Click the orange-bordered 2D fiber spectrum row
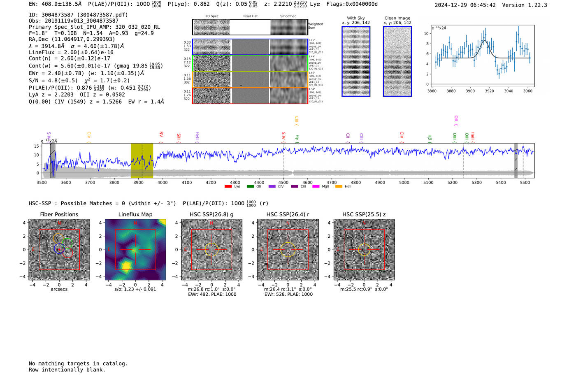The height and width of the screenshot is (392, 576). tap(250, 79)
